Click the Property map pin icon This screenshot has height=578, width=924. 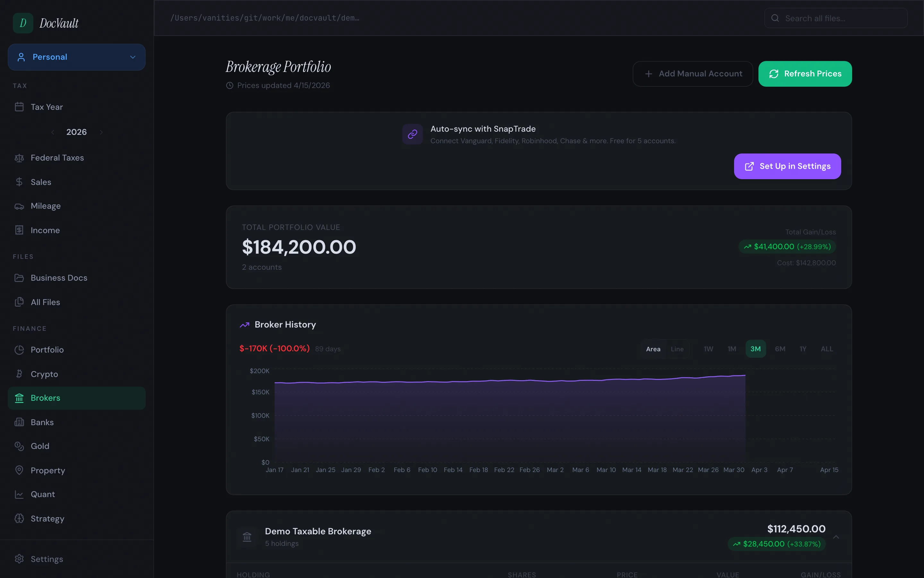pos(19,470)
